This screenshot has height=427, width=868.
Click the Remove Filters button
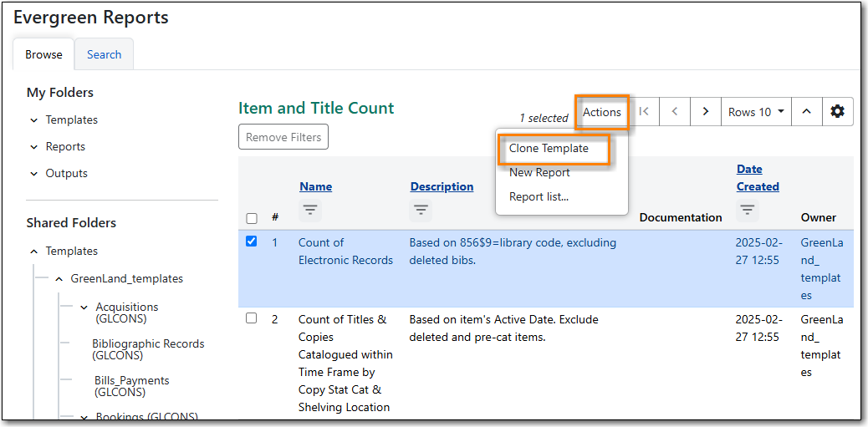click(283, 137)
